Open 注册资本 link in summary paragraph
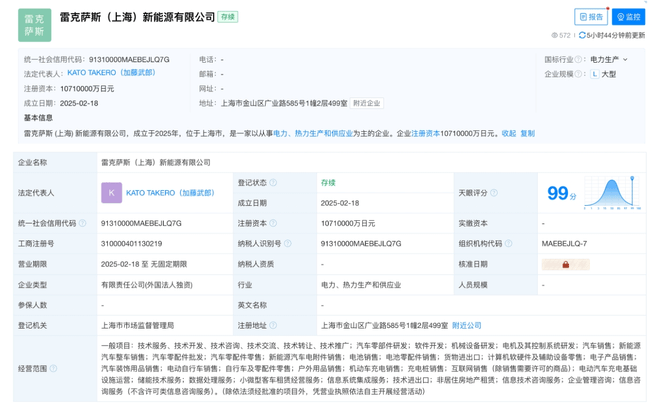Image resolution: width=660 pixels, height=403 pixels. [426, 133]
